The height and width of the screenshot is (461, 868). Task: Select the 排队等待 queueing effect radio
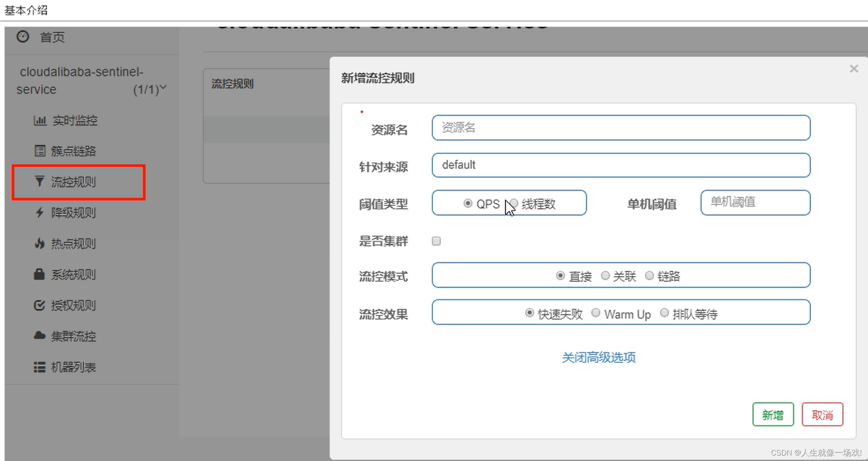(664, 313)
